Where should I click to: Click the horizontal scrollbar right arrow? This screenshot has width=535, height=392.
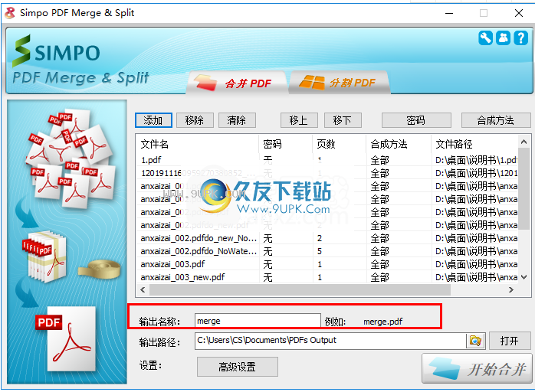click(x=510, y=289)
